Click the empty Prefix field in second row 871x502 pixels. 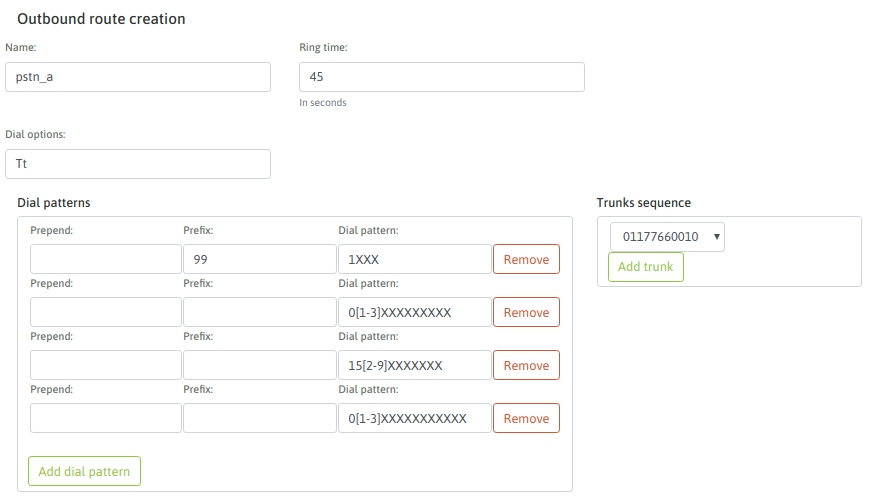tap(260, 313)
